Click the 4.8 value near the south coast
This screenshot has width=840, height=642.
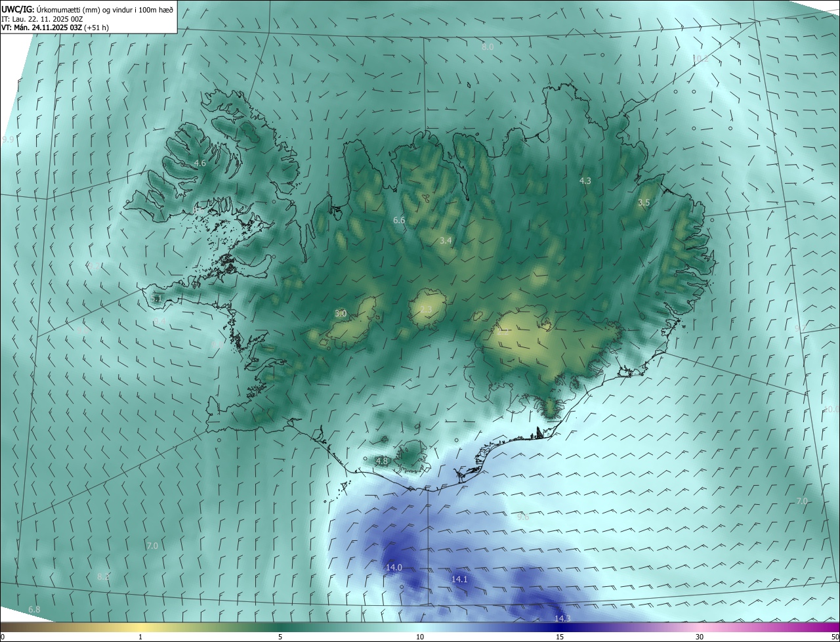point(382,461)
